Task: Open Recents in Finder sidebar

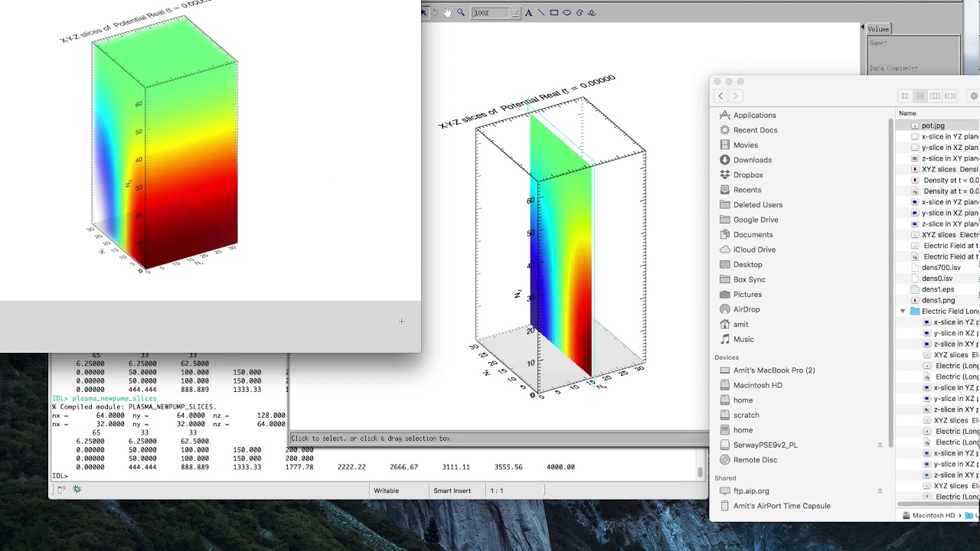Action: 747,190
